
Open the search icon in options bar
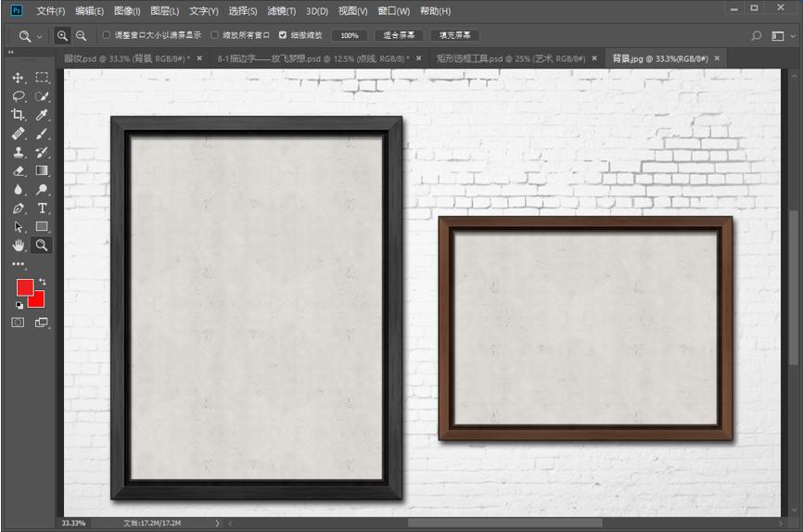tap(756, 36)
